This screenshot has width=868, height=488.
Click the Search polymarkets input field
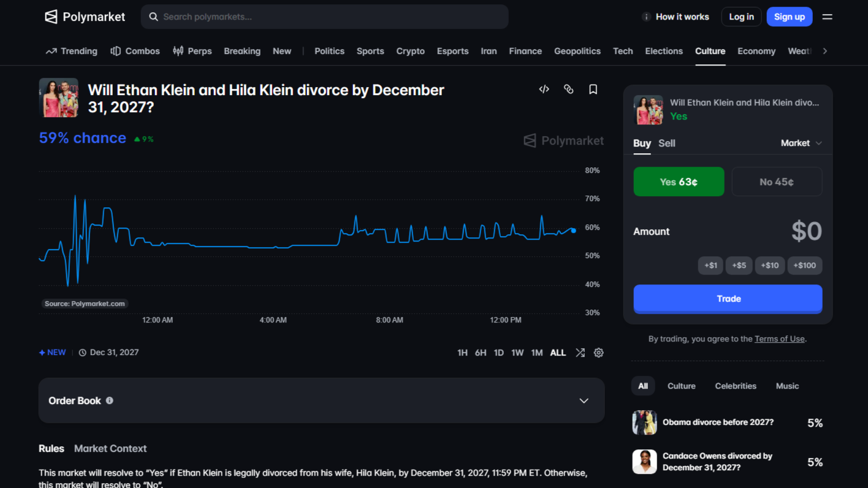(324, 17)
